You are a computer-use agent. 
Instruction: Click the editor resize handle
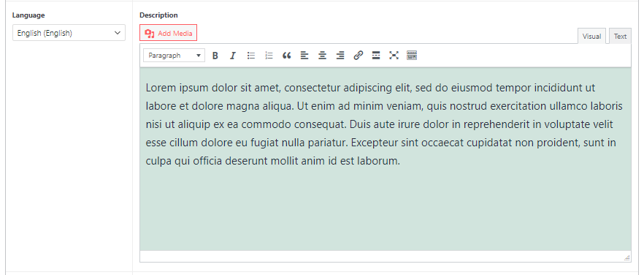[x=626, y=257]
